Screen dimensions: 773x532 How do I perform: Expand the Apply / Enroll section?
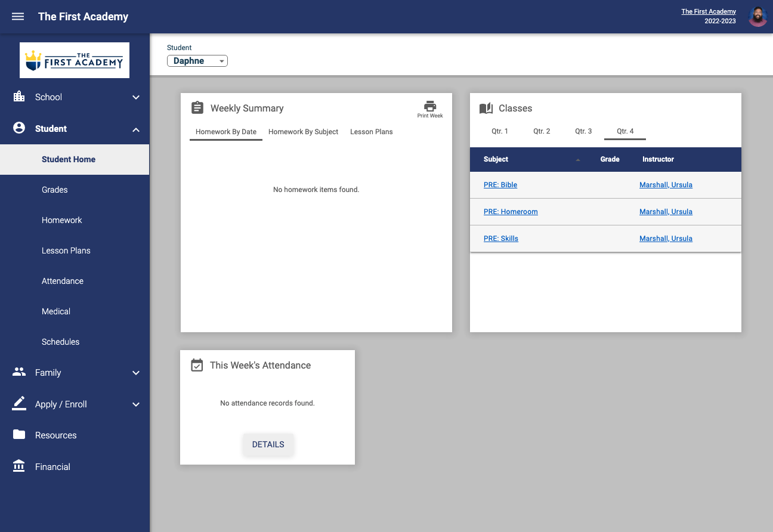coord(136,404)
